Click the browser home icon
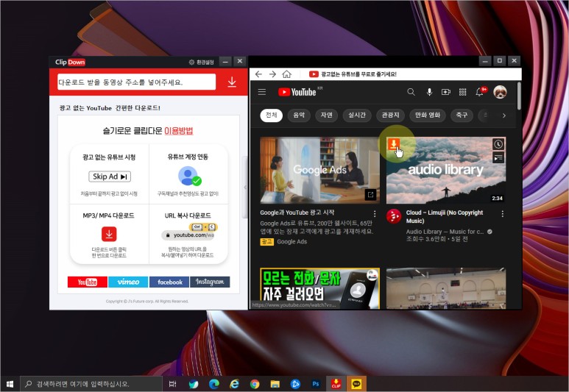 286,74
